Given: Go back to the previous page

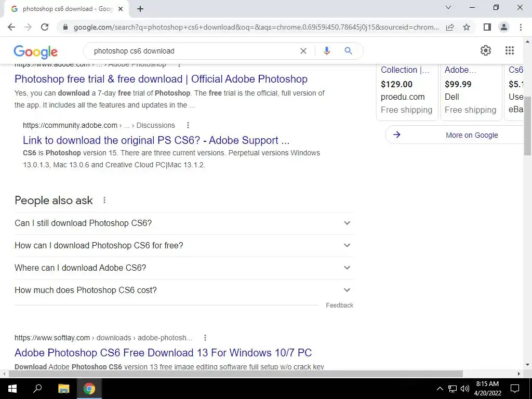Looking at the screenshot, I should [x=11, y=27].
